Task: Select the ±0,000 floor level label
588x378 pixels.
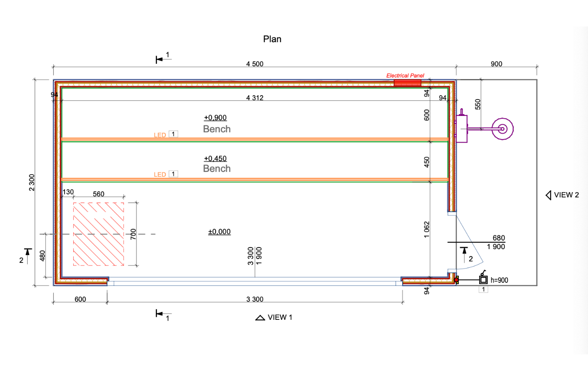Action: (219, 232)
